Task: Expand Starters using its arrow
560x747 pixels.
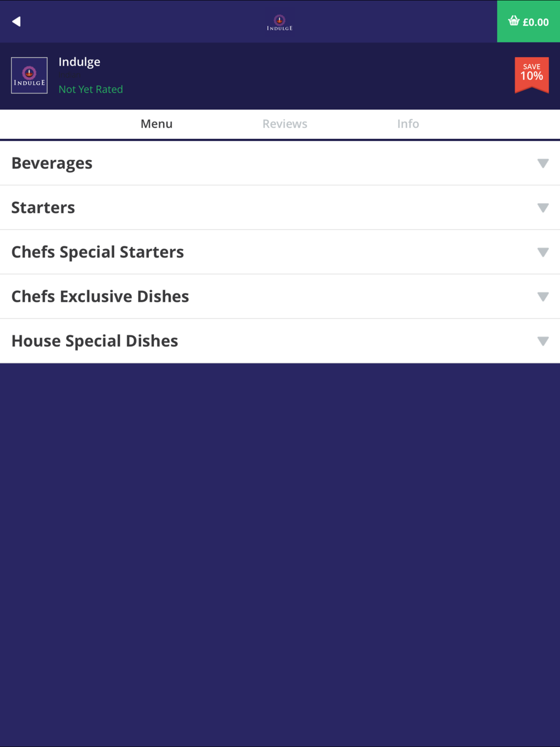Action: (x=543, y=208)
